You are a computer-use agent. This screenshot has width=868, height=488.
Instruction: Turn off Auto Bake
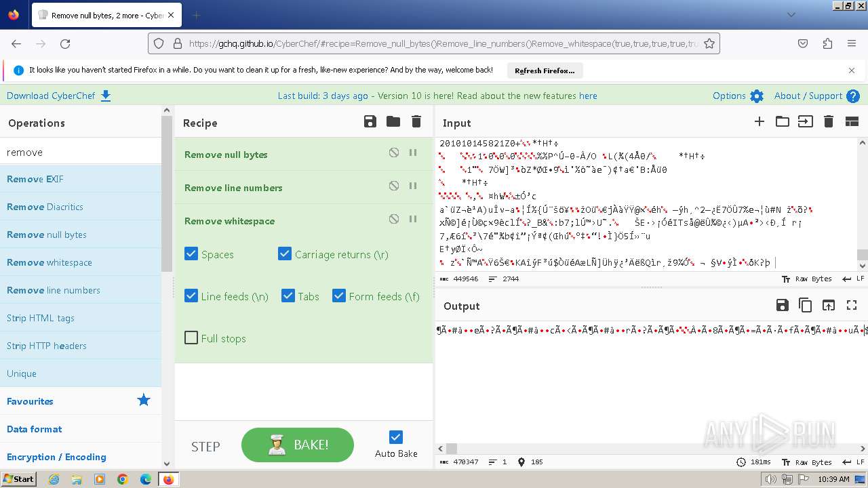coord(396,437)
